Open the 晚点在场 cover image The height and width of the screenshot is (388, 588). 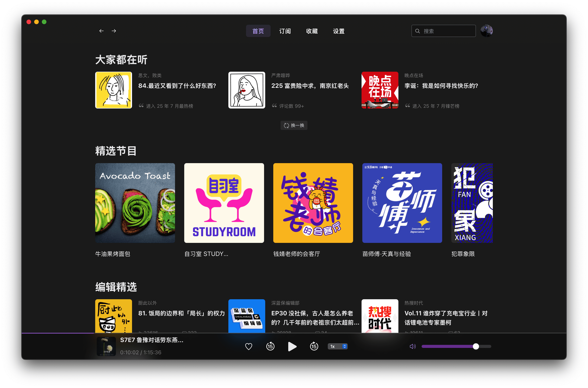(380, 90)
